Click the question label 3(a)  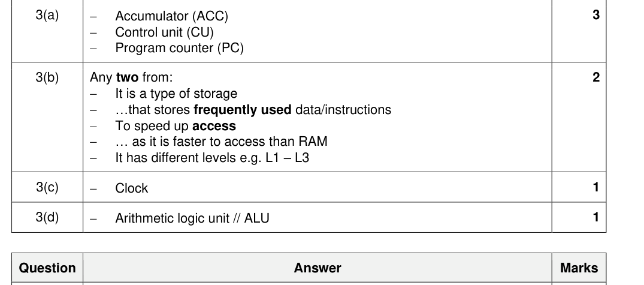[47, 15]
